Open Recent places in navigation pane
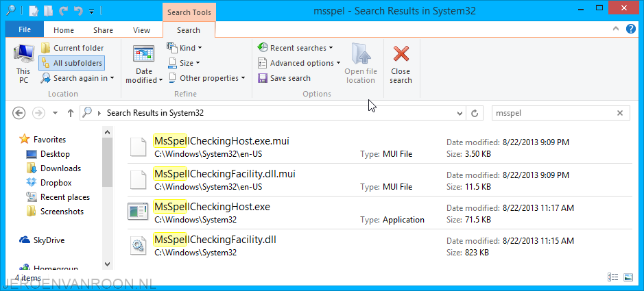 (x=58, y=197)
